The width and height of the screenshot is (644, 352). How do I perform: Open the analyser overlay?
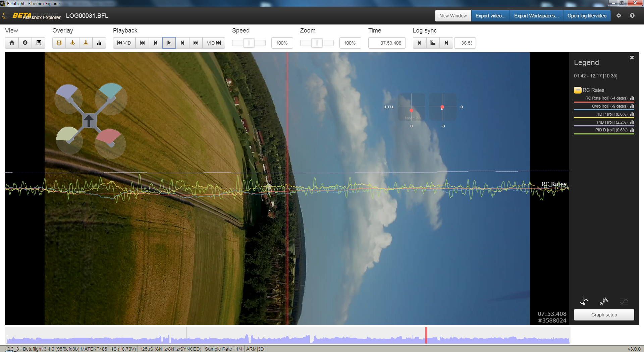coord(99,43)
